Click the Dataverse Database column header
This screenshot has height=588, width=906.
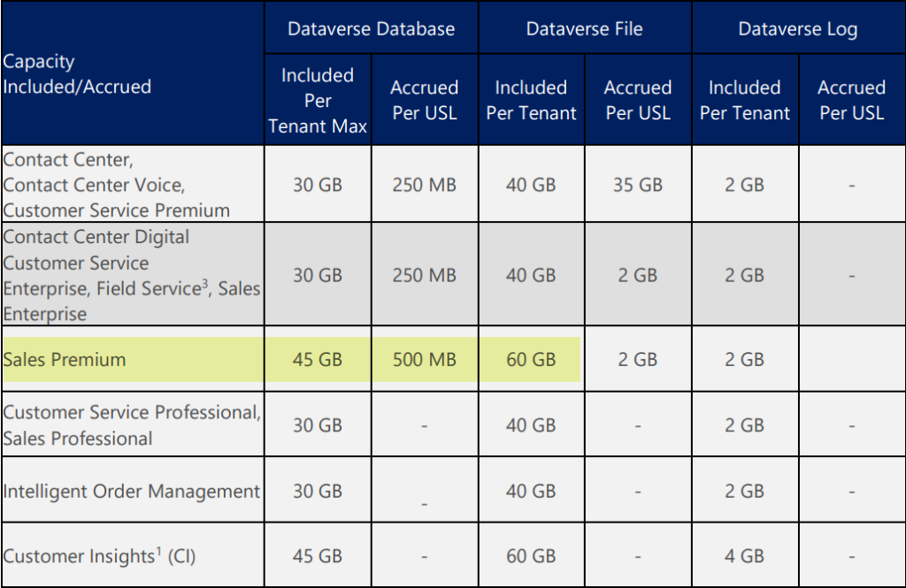pyautogui.click(x=371, y=29)
